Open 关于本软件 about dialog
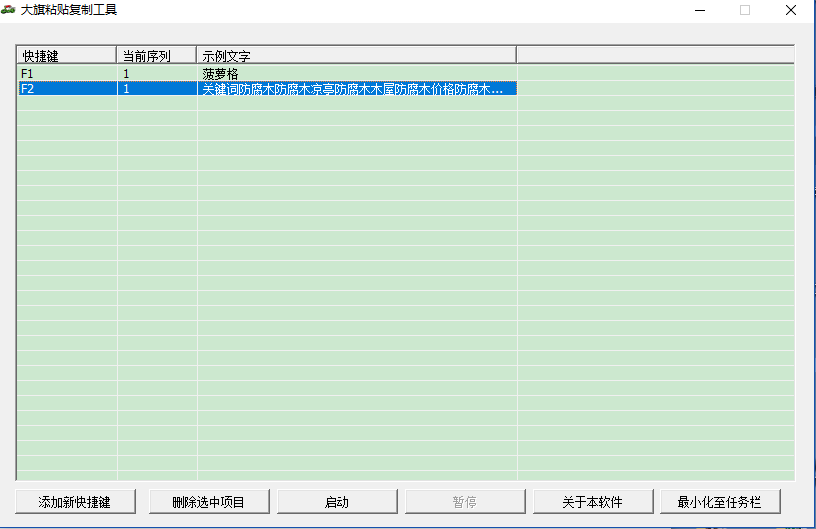The width and height of the screenshot is (816, 529). tap(592, 502)
